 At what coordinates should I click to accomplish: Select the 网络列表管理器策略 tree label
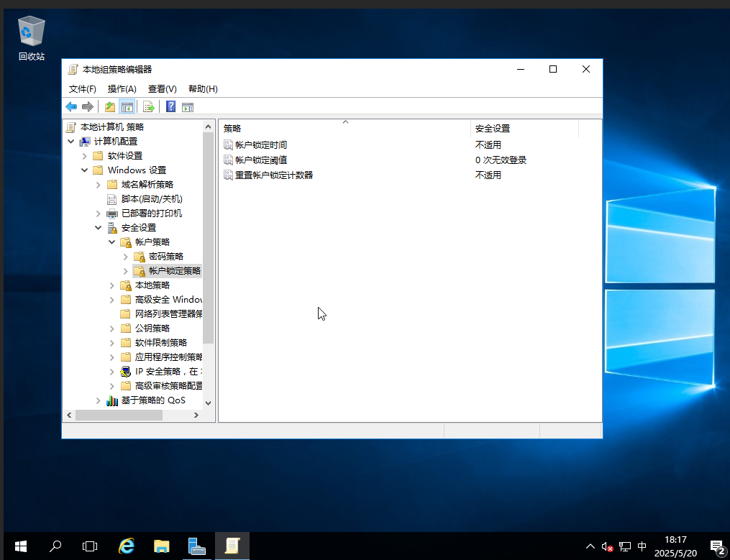pos(168,314)
